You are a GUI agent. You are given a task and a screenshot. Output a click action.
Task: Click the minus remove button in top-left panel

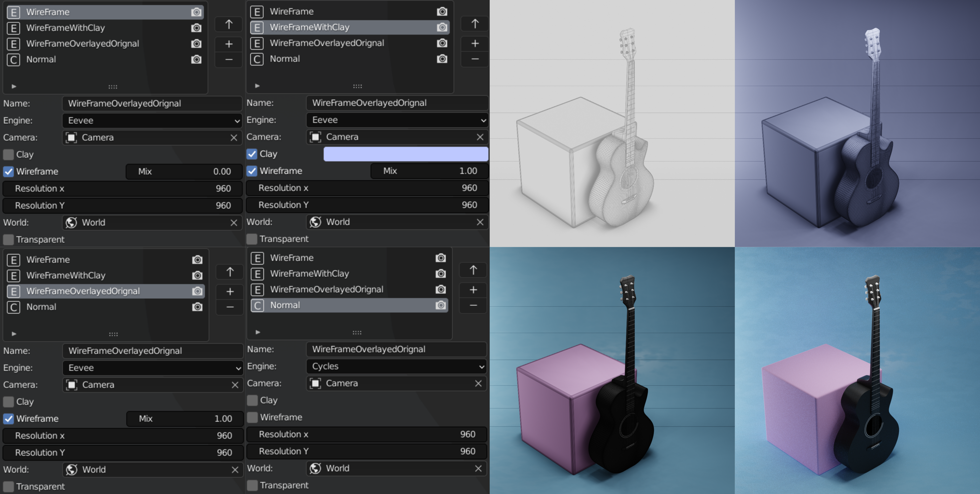229,60
